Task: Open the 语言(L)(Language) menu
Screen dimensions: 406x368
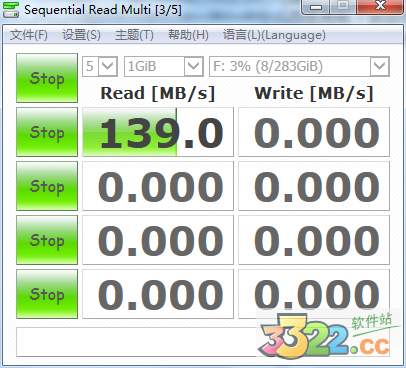Action: [x=274, y=35]
